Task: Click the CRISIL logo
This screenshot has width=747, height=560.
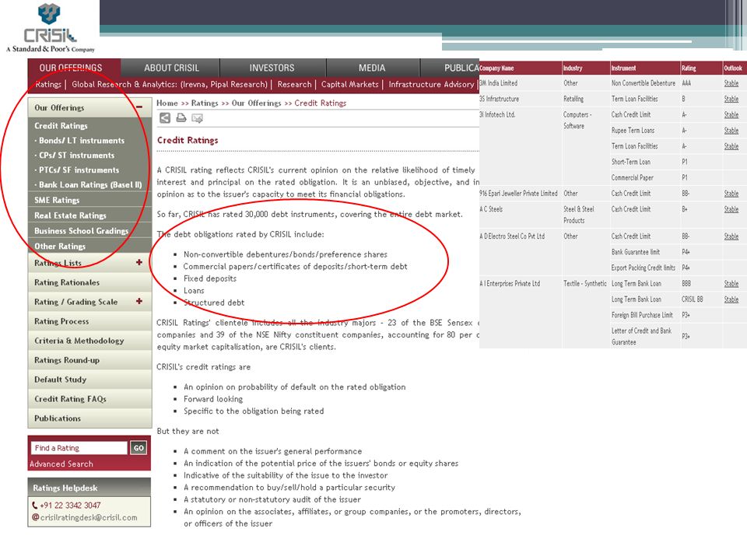Action: click(51, 28)
